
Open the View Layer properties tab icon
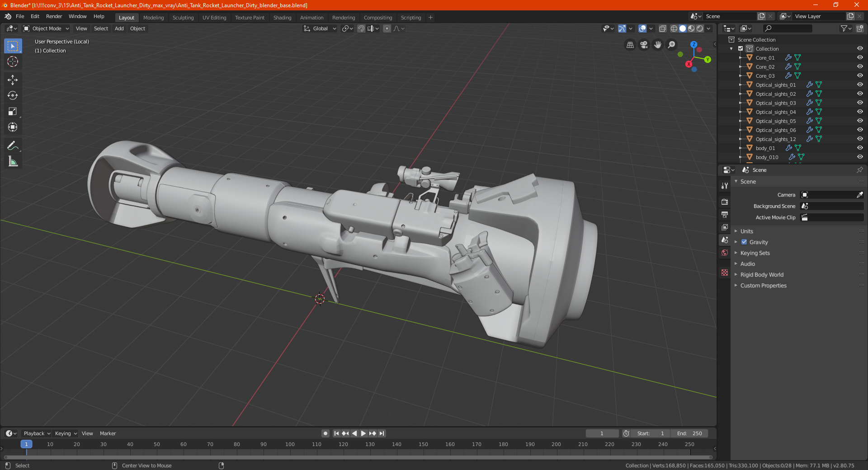[x=725, y=227]
